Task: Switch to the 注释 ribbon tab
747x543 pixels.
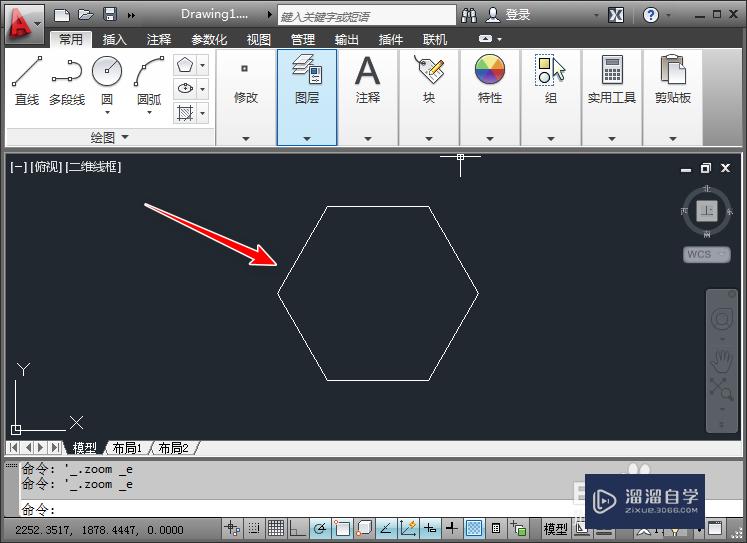Action: point(159,40)
